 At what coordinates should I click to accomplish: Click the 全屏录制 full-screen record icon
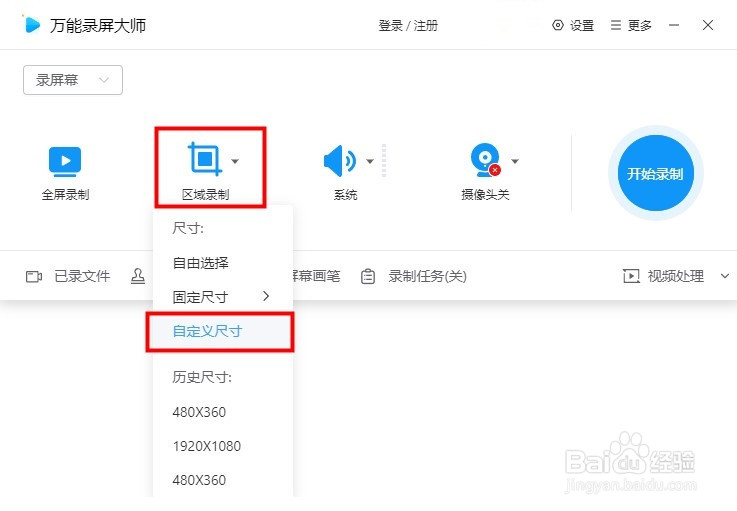click(x=65, y=161)
